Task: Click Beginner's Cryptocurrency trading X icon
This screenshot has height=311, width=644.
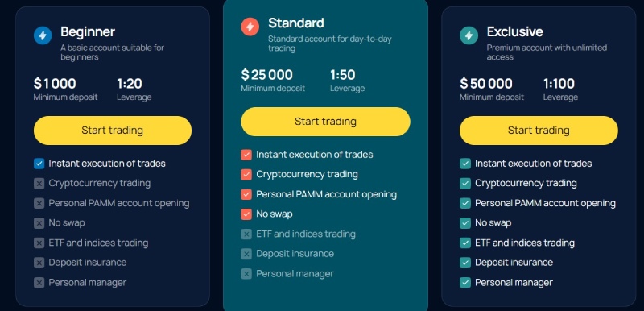Action: coord(39,184)
